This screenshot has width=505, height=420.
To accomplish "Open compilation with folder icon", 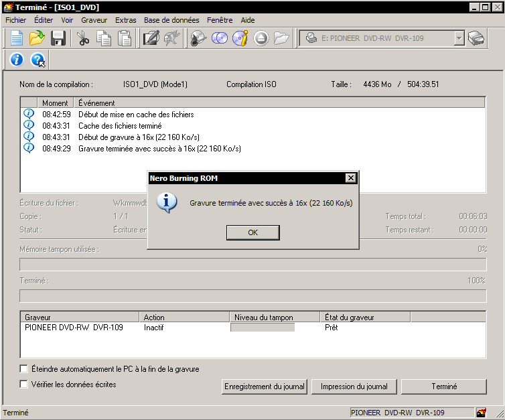I will [37, 38].
